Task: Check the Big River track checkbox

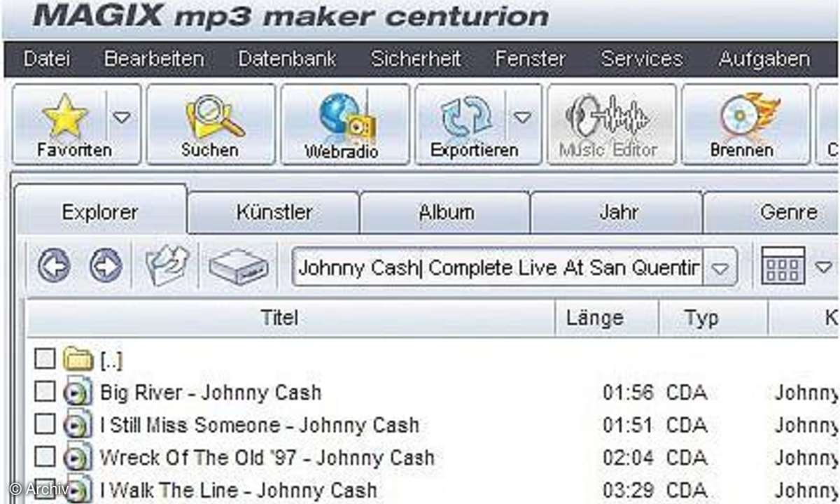Action: (45, 391)
